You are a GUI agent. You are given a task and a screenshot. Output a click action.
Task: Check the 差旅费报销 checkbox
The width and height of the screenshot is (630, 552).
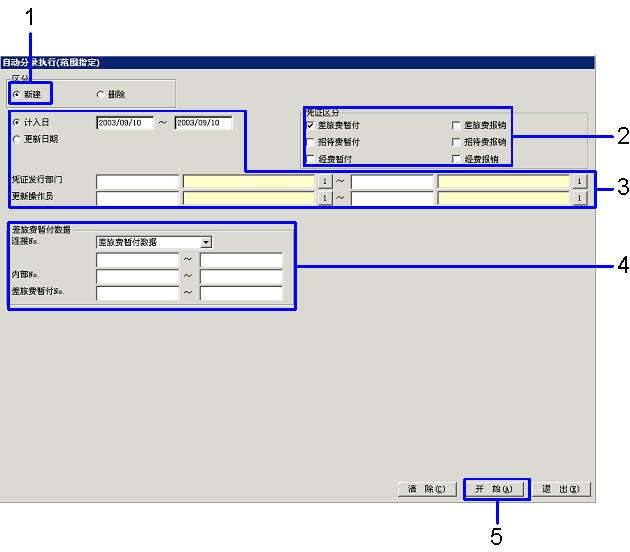pos(456,125)
